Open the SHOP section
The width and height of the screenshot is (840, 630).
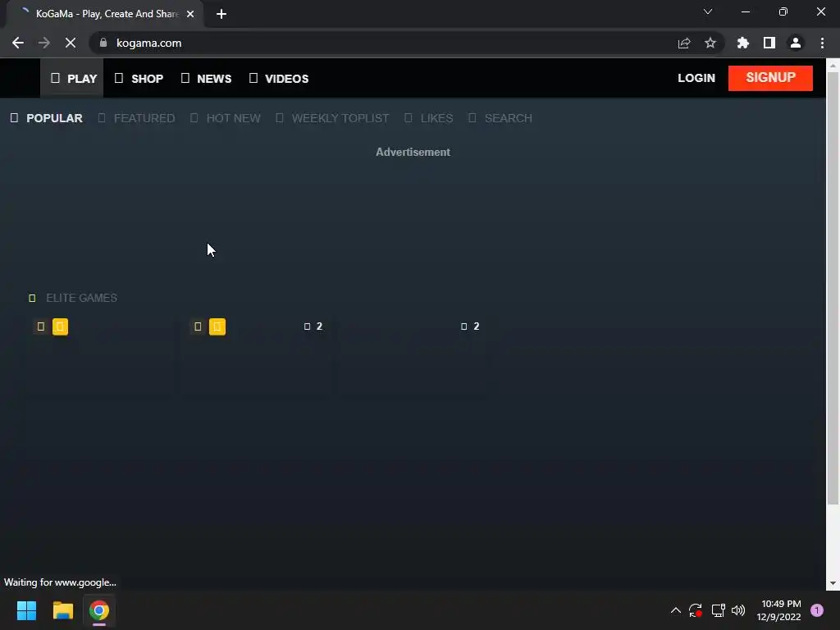[139, 78]
